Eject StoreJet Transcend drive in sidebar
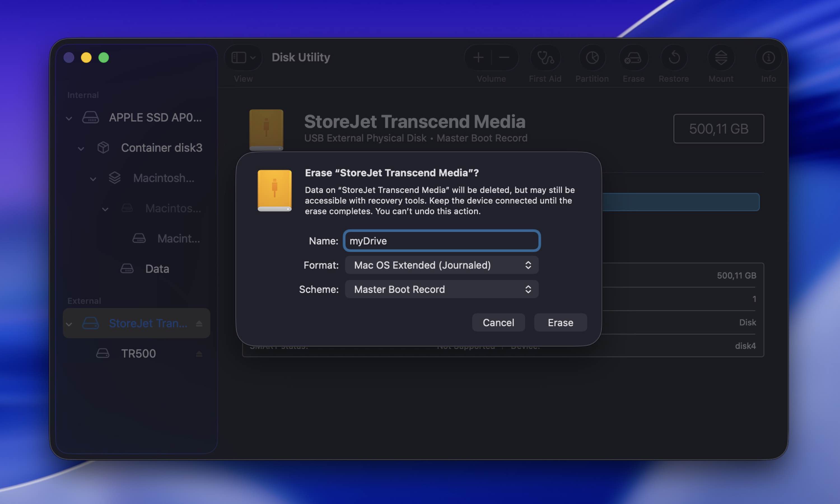Viewport: 840px width, 504px height. tap(199, 324)
